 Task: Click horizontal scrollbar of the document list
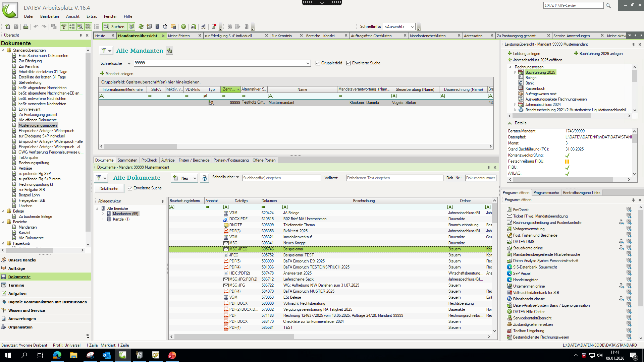[x=233, y=337]
